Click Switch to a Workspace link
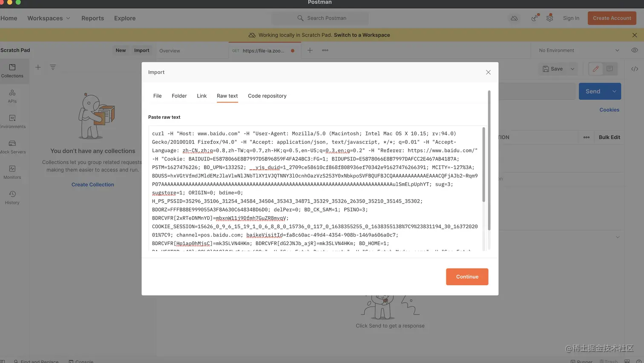 coord(362,35)
